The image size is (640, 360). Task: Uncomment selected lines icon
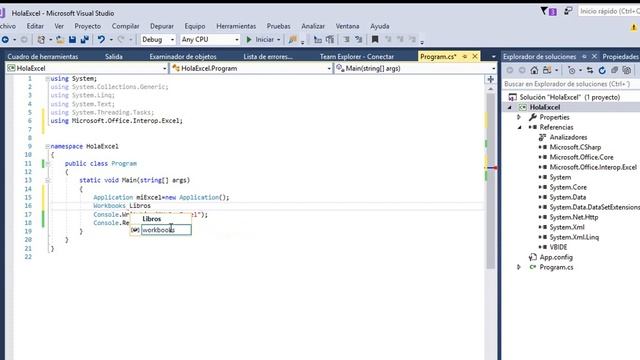359,40
